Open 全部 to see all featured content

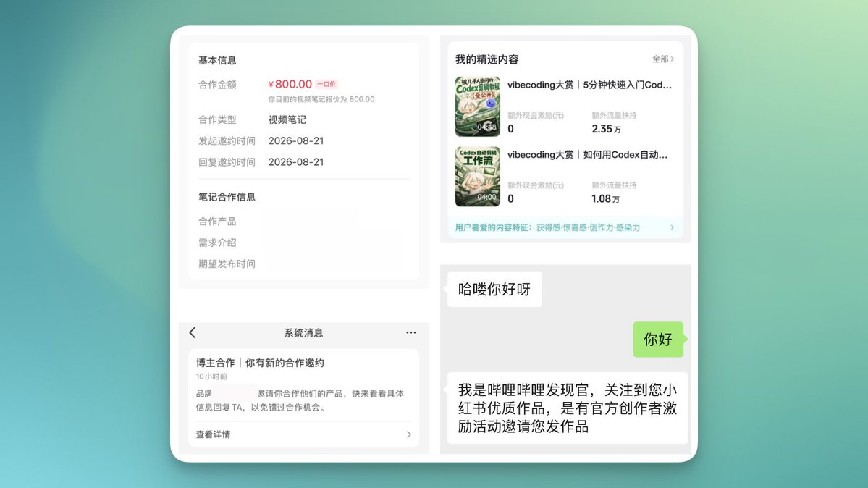tap(662, 59)
